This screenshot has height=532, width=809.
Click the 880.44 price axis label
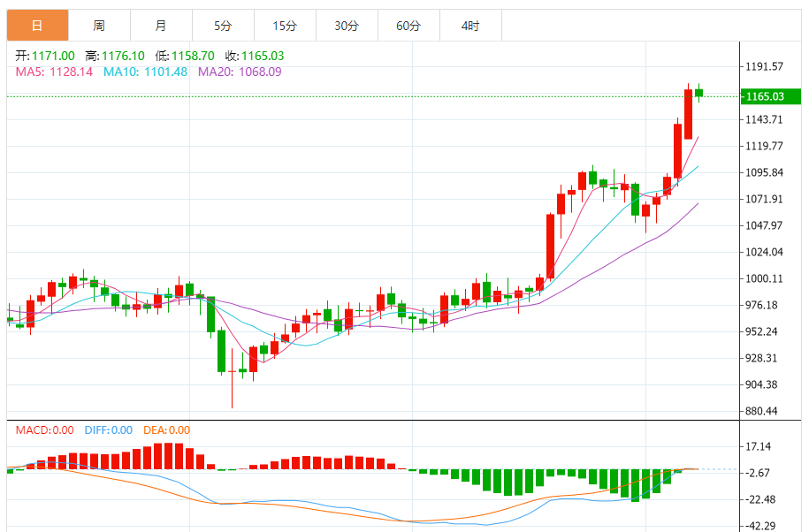coord(761,412)
